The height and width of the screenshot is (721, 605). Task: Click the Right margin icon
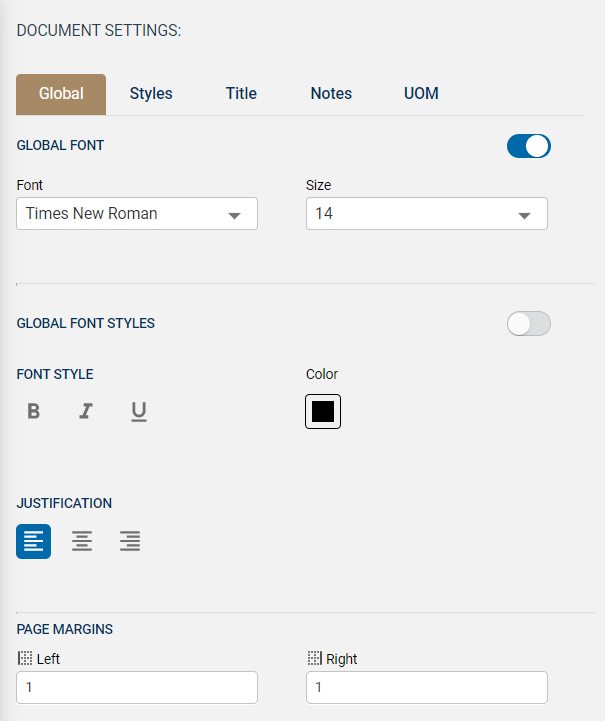pos(314,659)
